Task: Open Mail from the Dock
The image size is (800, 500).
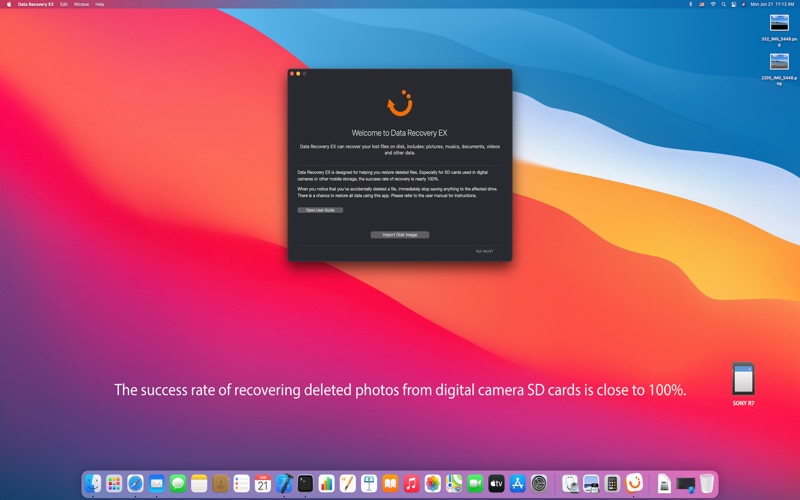Action: tap(157, 483)
